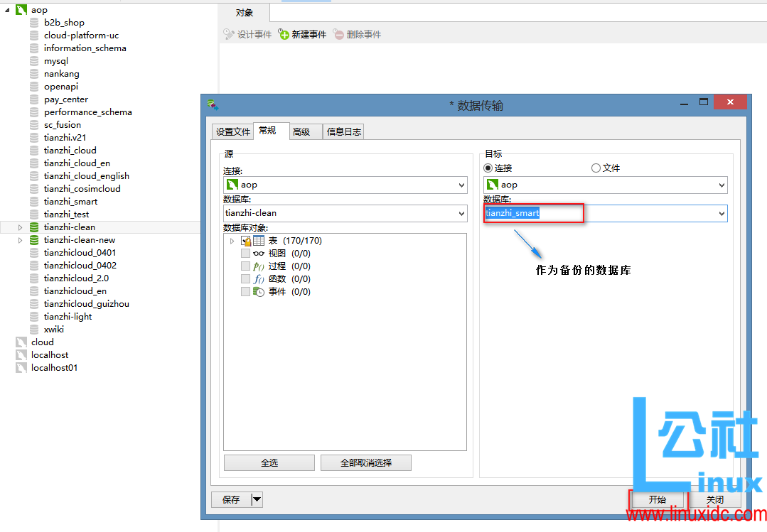Click the 视图 (views) eye-pair icon
Viewport: 767px width, 532px height.
click(x=259, y=254)
